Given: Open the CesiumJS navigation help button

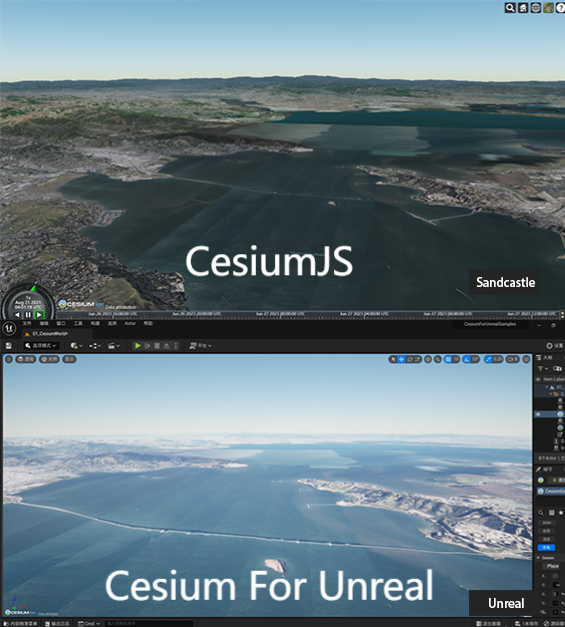Looking at the screenshot, I should (560, 8).
